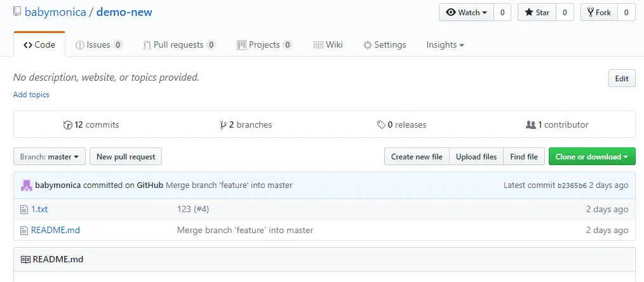This screenshot has height=282, width=644.
Task: View the 12 commits history
Action: (x=91, y=124)
